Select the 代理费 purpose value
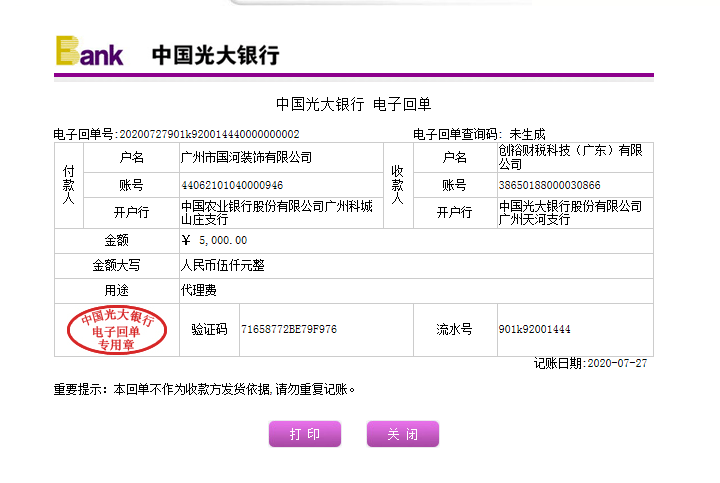This screenshot has width=720, height=483. point(198,290)
